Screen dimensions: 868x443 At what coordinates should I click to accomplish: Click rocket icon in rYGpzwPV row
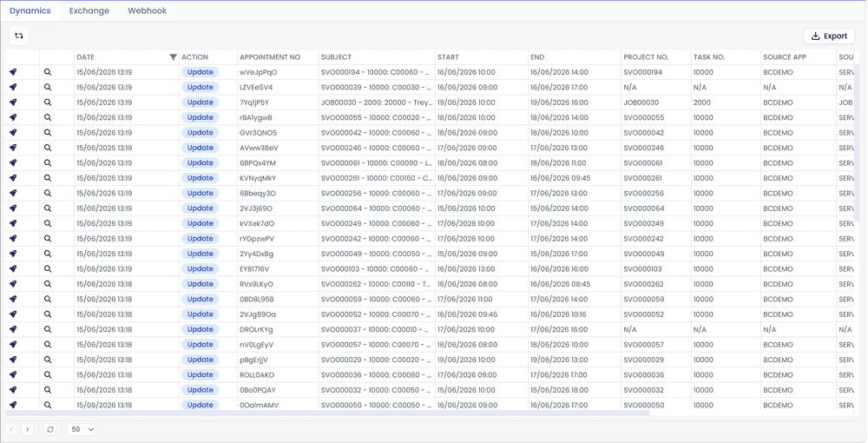click(13, 239)
